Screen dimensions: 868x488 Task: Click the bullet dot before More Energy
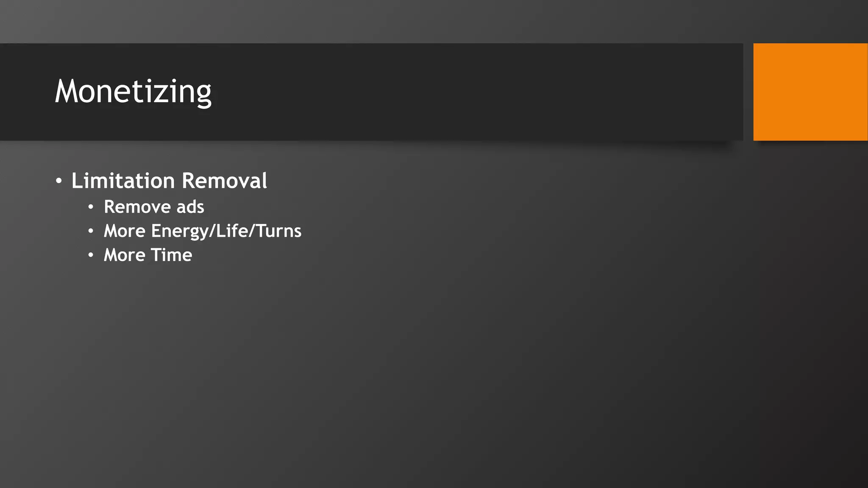91,231
